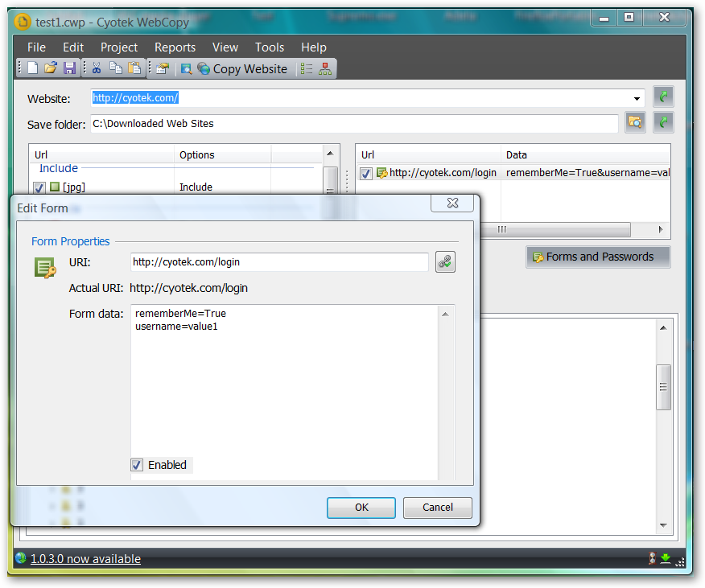Click lower panel scroll down arrow

pos(663,525)
